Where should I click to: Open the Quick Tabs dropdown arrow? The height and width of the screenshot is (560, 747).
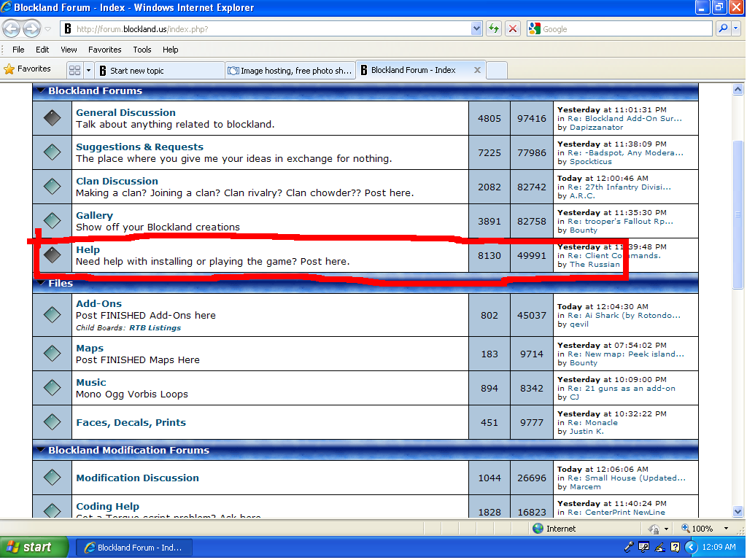88,71
